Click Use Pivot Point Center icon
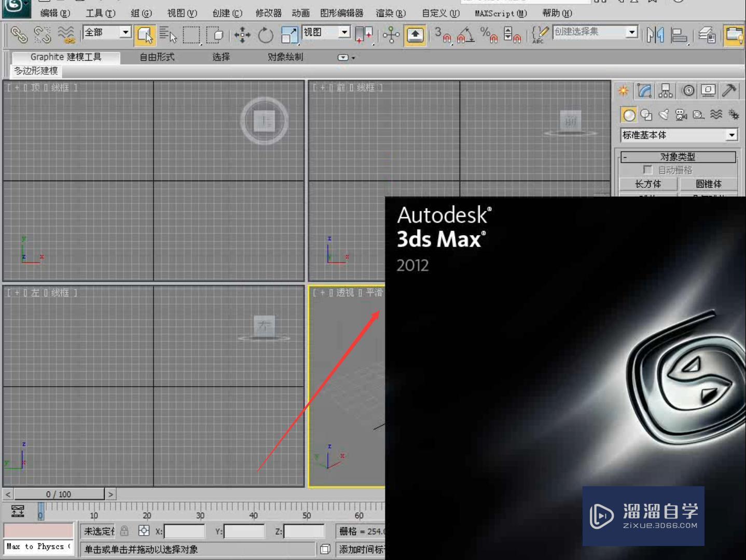746x560 pixels. pos(364,35)
